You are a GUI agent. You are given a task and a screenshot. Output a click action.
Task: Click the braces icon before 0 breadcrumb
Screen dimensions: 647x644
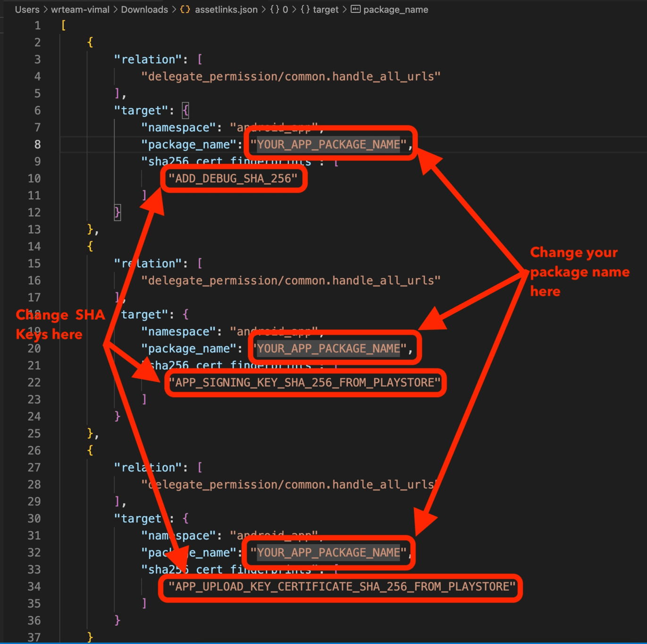click(x=275, y=9)
